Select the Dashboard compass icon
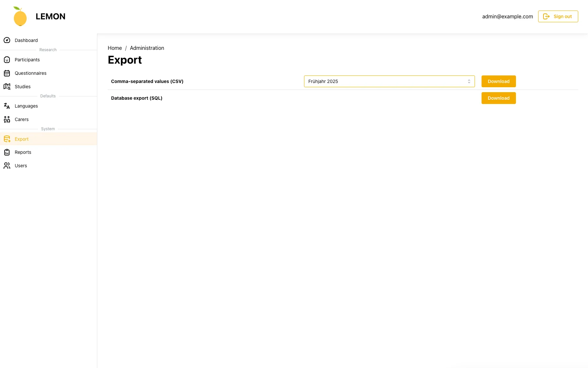 [7, 40]
